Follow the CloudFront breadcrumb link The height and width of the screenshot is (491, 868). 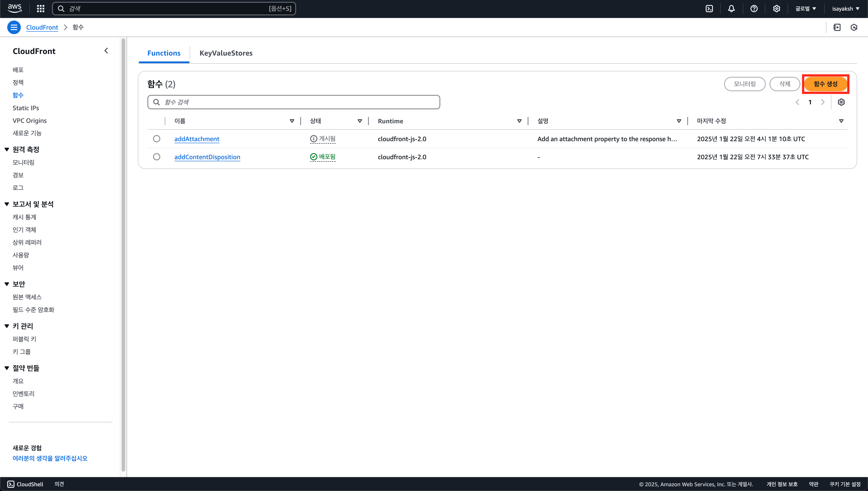tap(42, 27)
